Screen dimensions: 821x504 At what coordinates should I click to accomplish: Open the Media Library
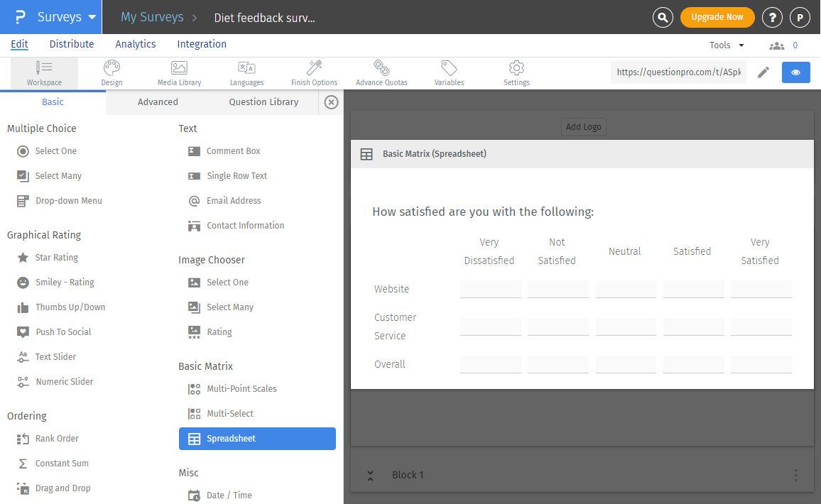point(179,73)
